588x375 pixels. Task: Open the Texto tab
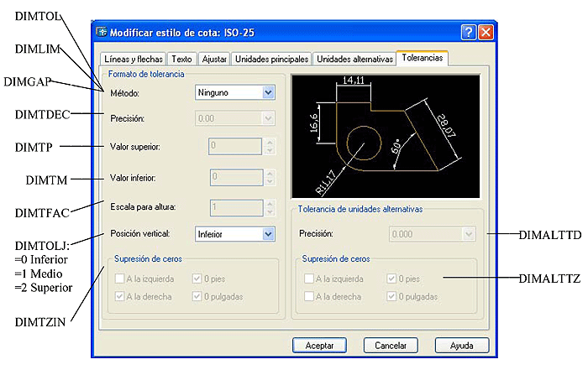[x=182, y=59]
